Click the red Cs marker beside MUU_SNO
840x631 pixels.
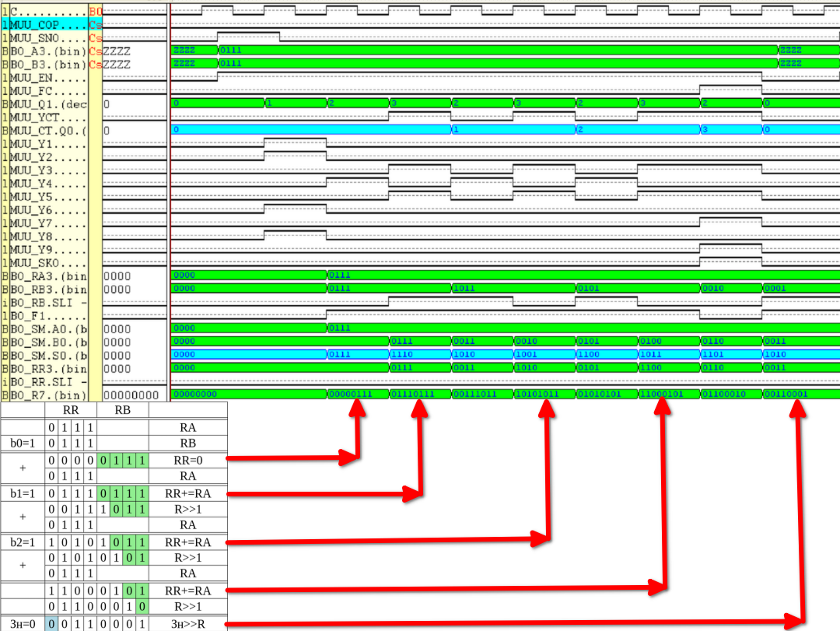(x=96, y=38)
